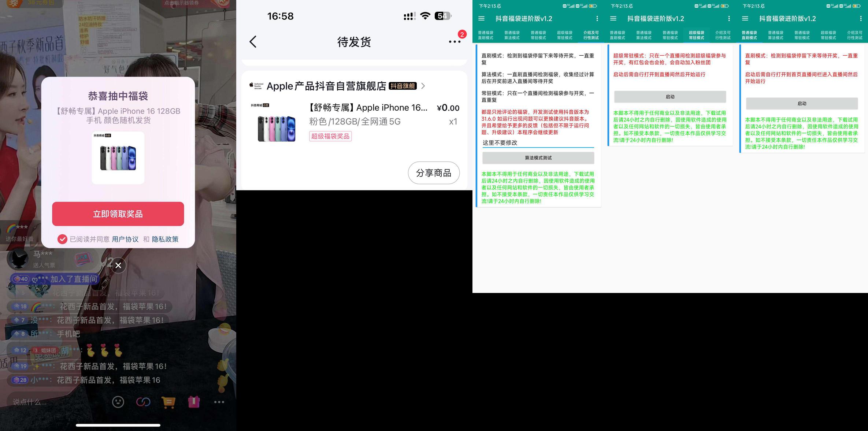Open overflow dots in middle app screen

(x=729, y=19)
